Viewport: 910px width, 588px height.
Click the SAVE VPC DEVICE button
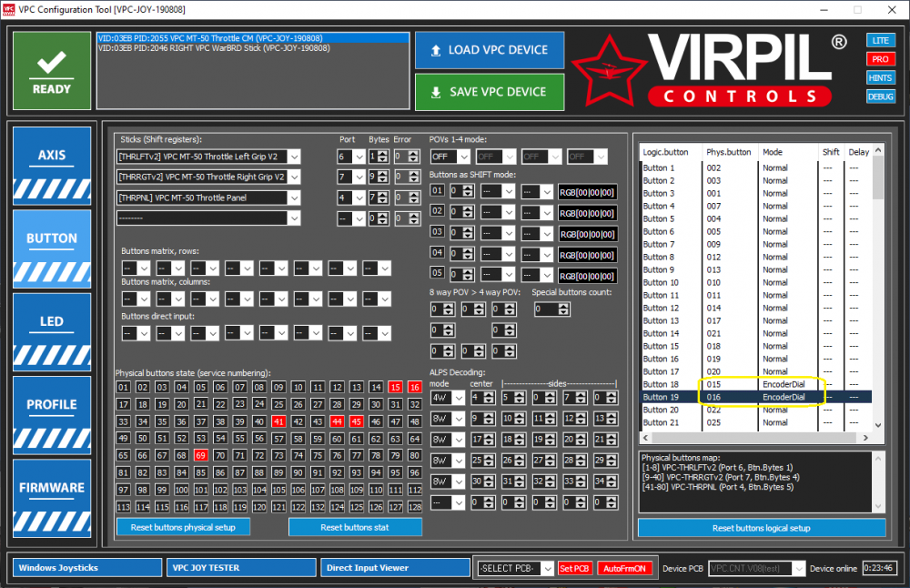tap(489, 92)
